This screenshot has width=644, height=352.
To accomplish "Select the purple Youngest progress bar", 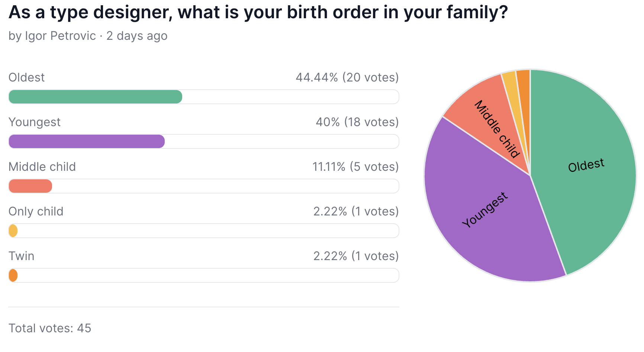I will coord(87,141).
